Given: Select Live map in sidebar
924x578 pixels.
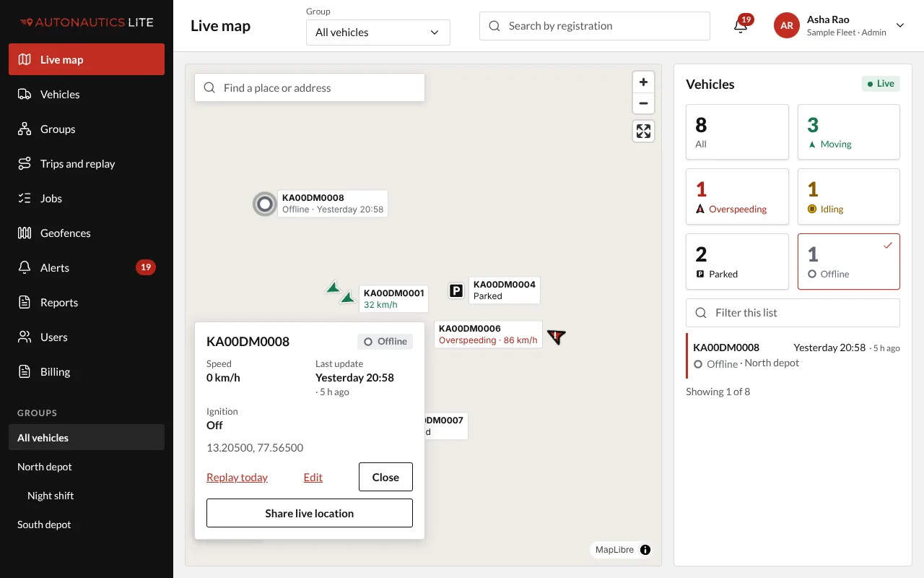Looking at the screenshot, I should (x=87, y=60).
